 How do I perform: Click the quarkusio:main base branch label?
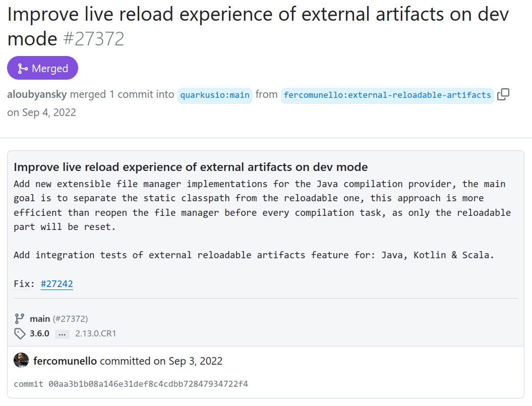point(215,95)
